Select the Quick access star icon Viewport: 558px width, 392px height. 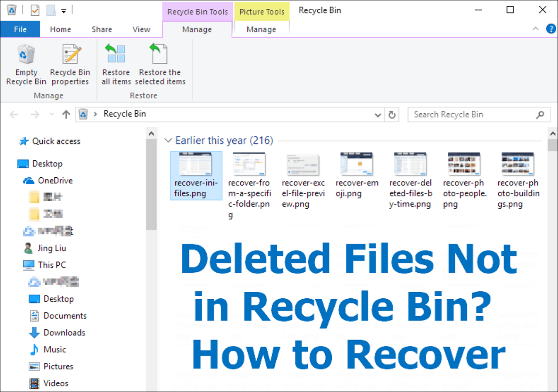point(23,141)
